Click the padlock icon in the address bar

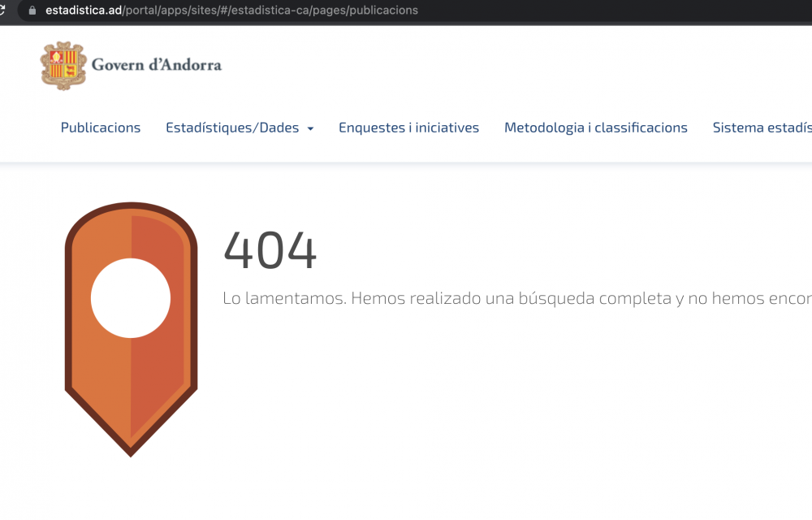32,11
